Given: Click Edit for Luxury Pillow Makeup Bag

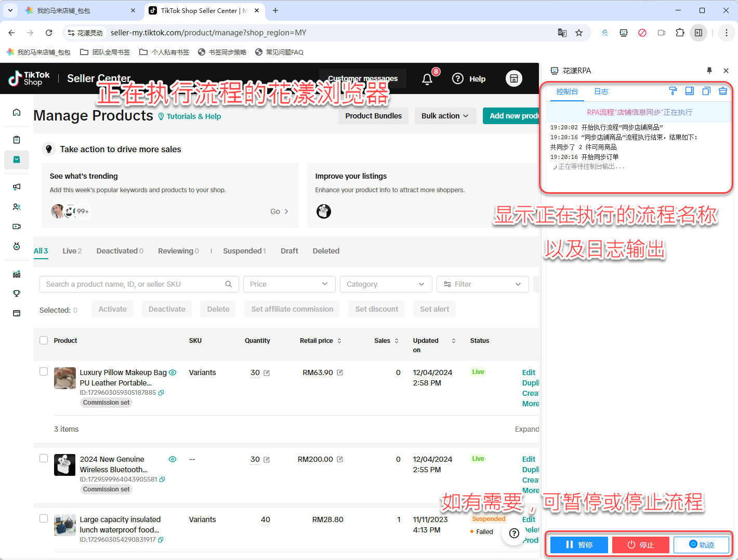Looking at the screenshot, I should (529, 372).
